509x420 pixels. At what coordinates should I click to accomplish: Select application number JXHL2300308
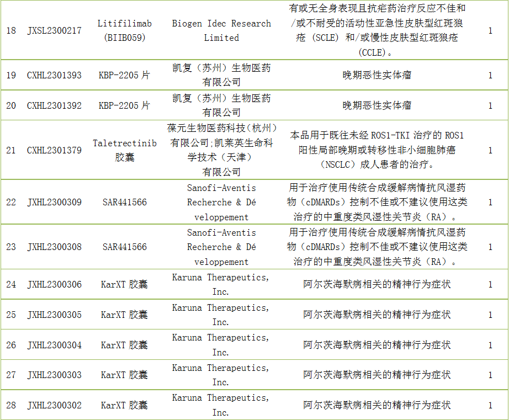[x=54, y=247]
